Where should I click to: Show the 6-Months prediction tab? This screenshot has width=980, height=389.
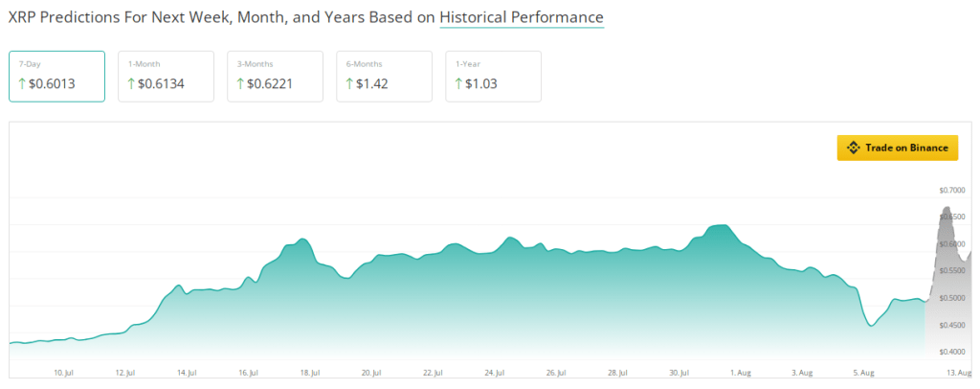[384, 76]
